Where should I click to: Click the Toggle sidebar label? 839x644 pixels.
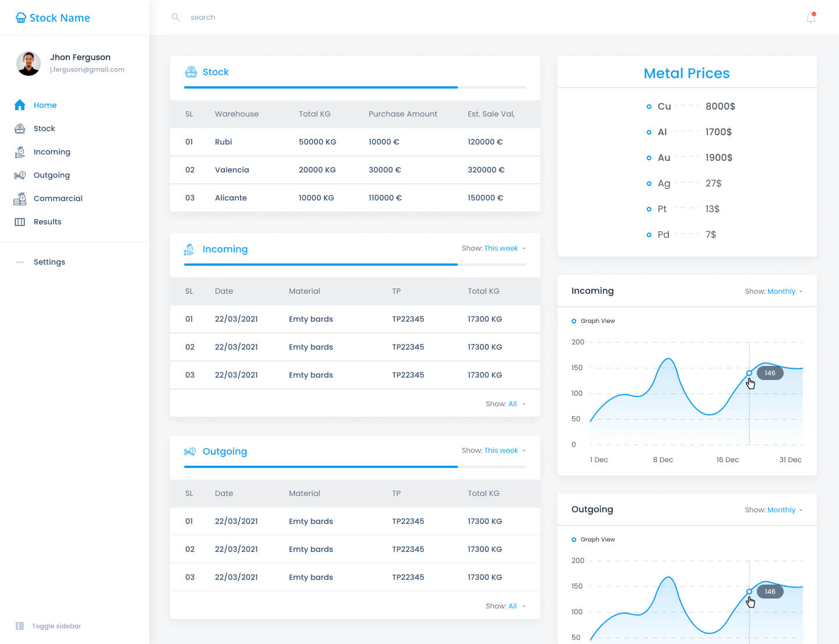click(57, 626)
